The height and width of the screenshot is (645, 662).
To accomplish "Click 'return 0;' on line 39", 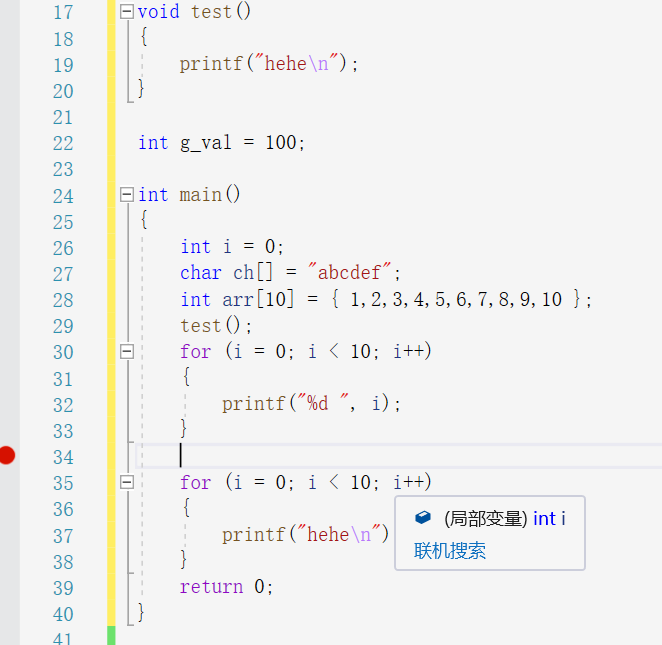I will click(x=226, y=587).
